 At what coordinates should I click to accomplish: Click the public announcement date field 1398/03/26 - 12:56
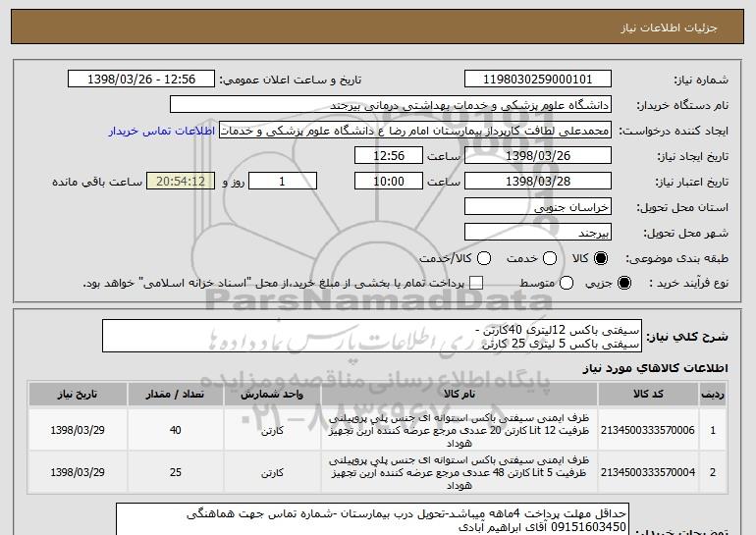pos(141,80)
